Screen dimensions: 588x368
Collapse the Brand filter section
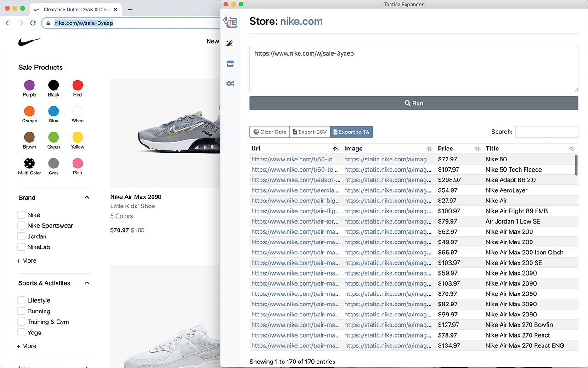click(x=87, y=198)
